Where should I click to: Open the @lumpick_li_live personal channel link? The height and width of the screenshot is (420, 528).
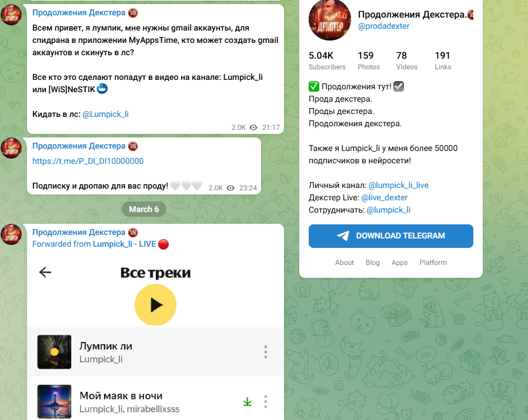399,185
